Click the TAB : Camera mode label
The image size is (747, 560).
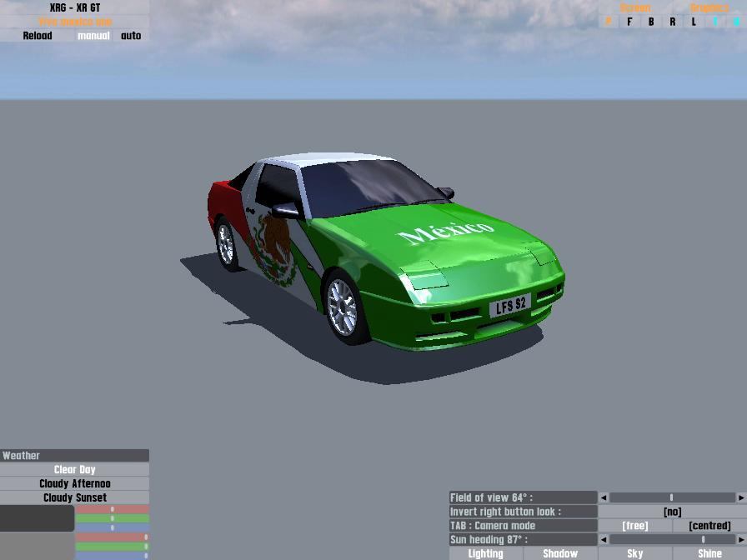[x=523, y=526]
